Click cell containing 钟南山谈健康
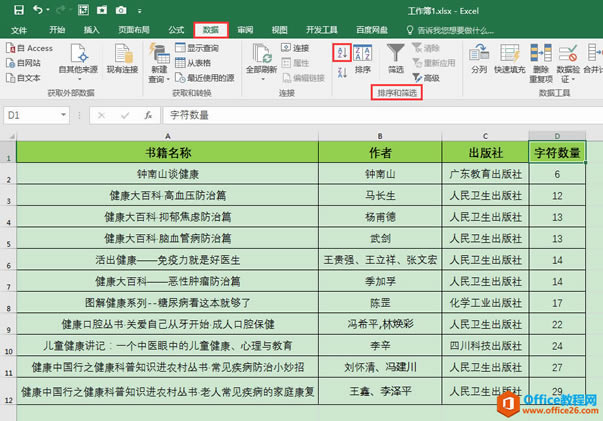The height and width of the screenshot is (421, 603). click(x=168, y=174)
